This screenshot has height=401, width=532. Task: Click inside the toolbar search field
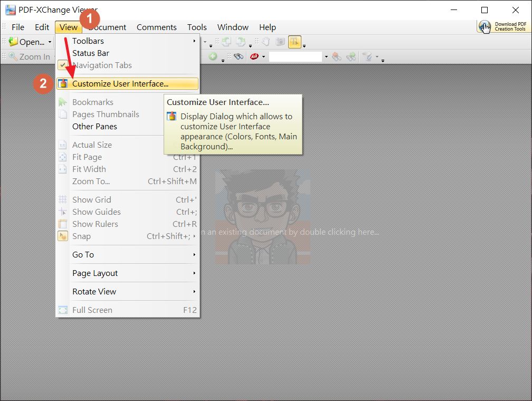[x=296, y=56]
